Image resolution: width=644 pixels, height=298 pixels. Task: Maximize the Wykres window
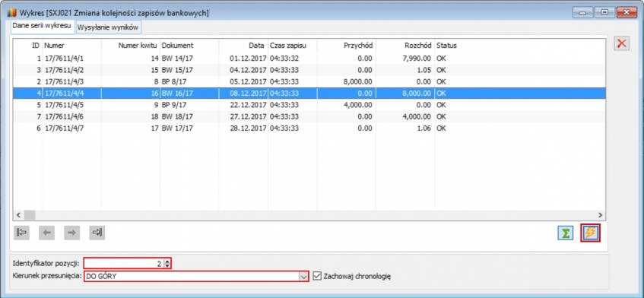coord(604,12)
